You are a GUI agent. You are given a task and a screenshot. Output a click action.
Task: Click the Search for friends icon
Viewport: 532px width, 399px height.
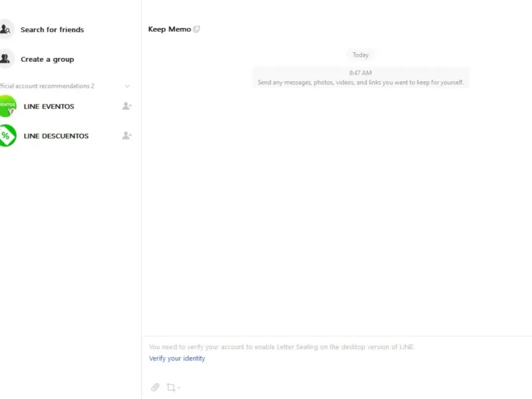5,29
